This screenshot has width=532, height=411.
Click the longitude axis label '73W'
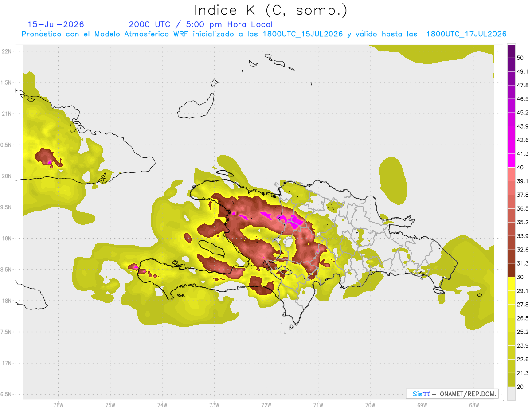pyautogui.click(x=214, y=405)
